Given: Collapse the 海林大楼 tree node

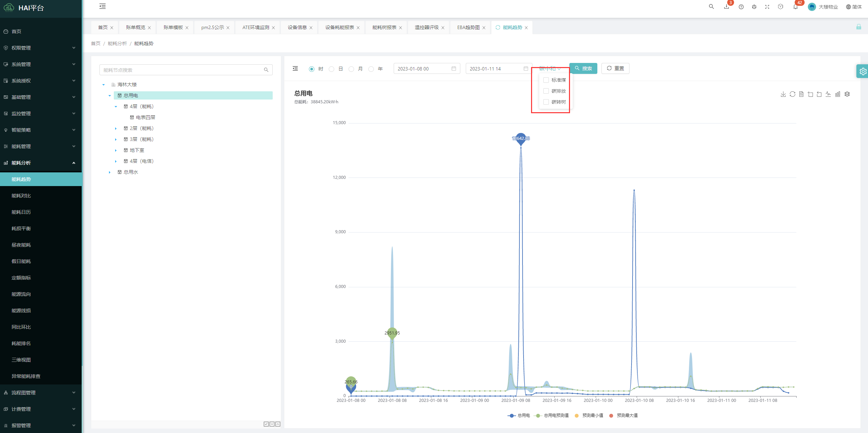Looking at the screenshot, I should click(104, 84).
